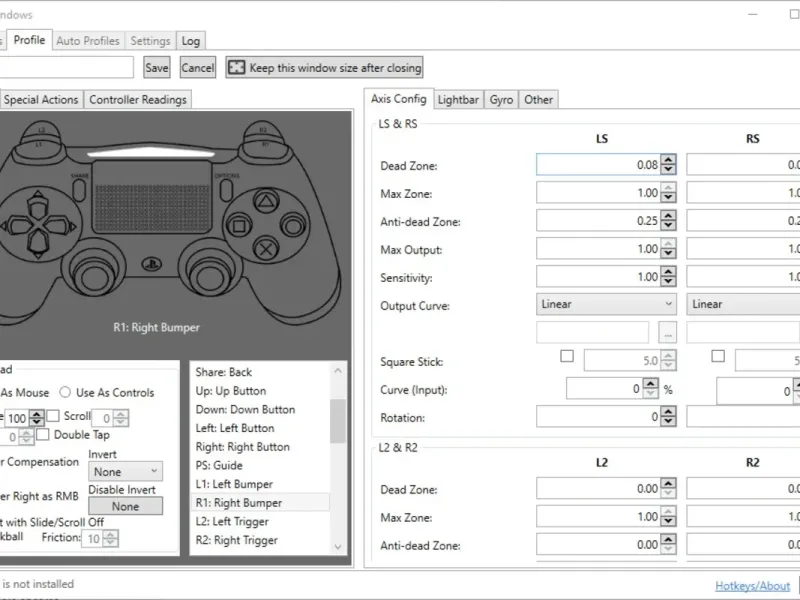The image size is (800, 600).
Task: Decrease L2 Max Zone with down arrow
Action: 668,521
